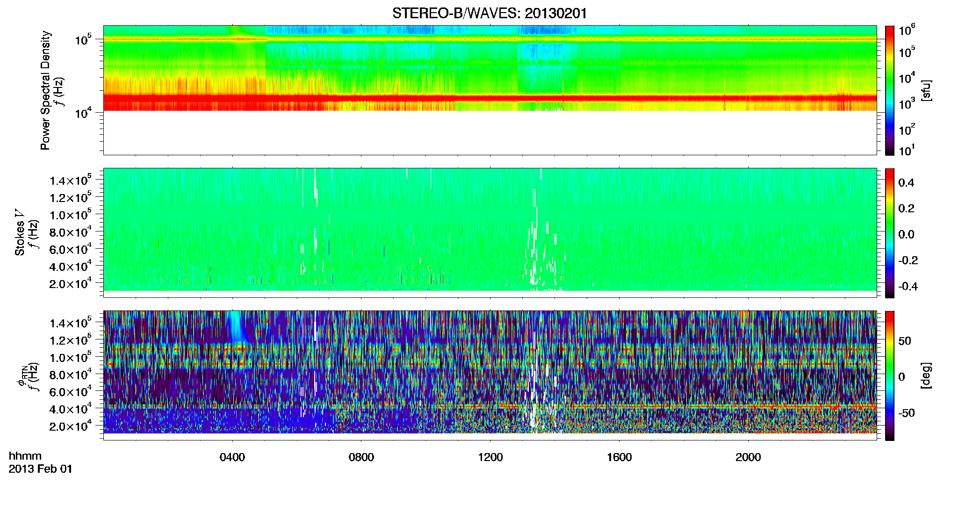Click the phi RTN spectrogram panel
Image resolution: width=980 pixels, height=505 pixels.
coord(490,375)
